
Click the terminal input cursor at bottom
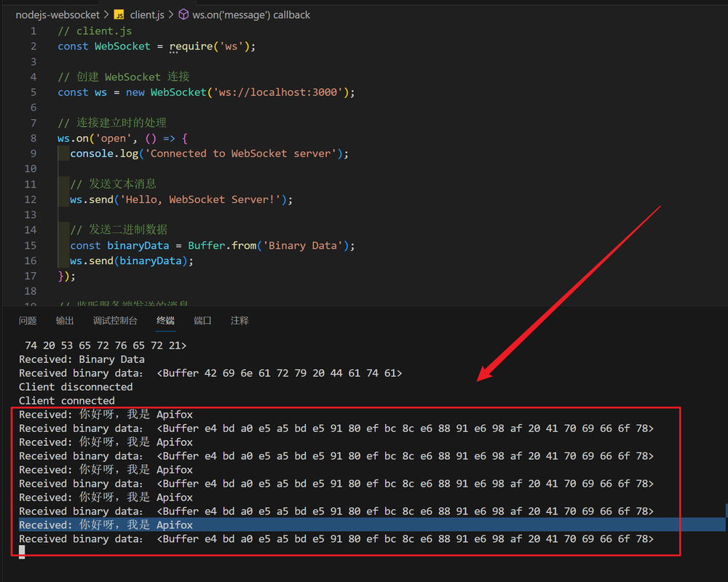[22, 552]
